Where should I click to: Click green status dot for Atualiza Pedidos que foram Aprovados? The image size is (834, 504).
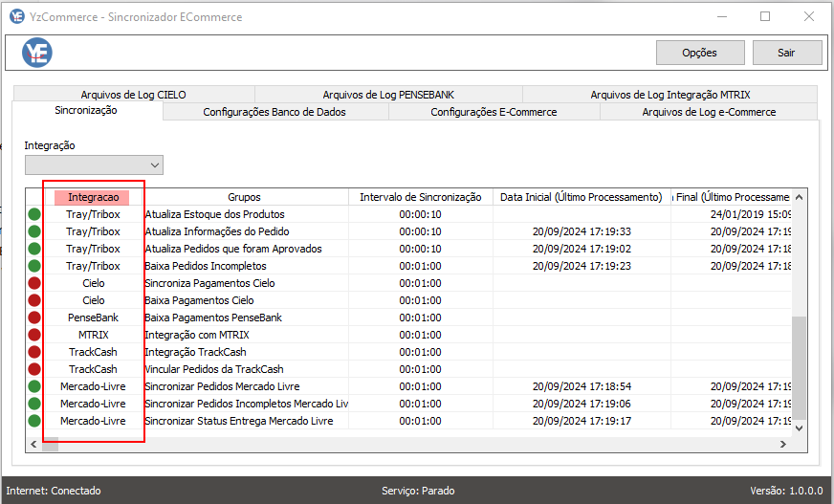click(34, 249)
